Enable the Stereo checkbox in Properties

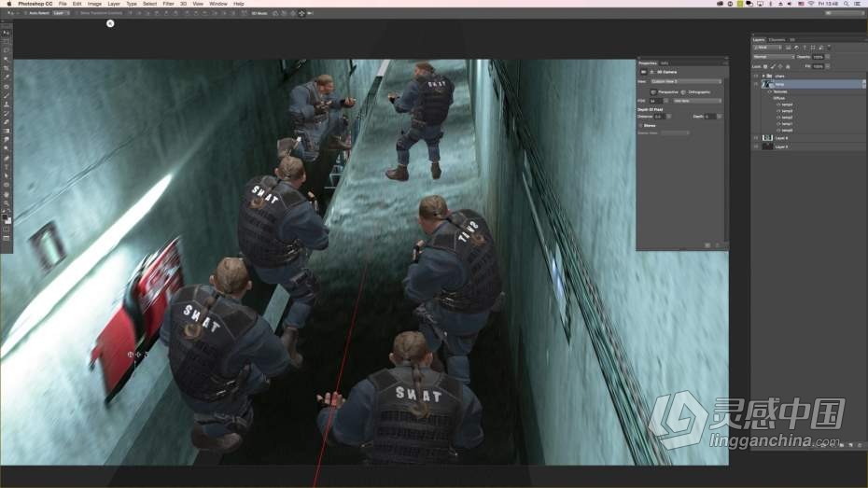641,126
